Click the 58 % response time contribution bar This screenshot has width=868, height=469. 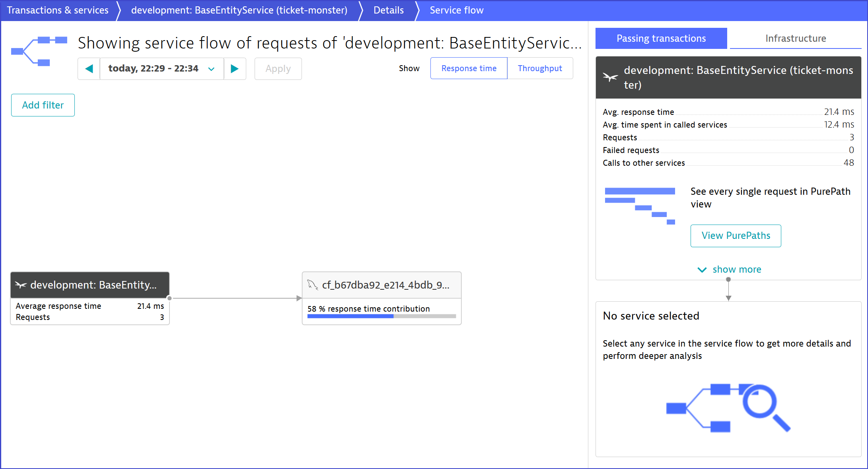coord(381,316)
